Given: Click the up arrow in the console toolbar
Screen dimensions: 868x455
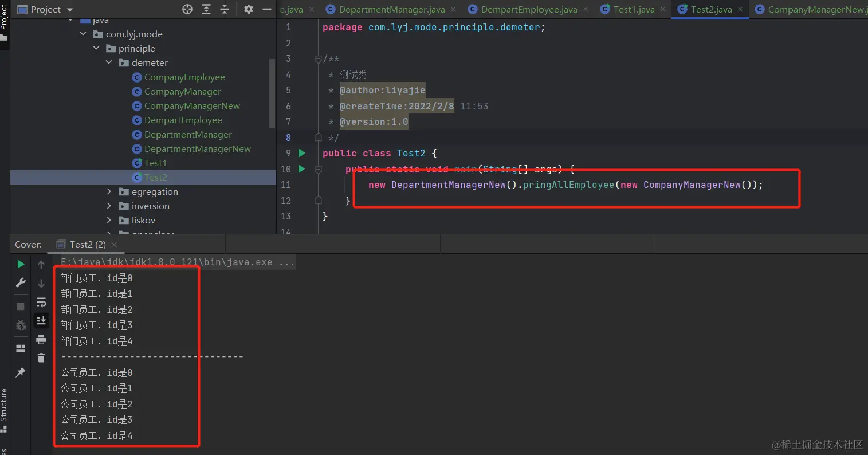Looking at the screenshot, I should pyautogui.click(x=41, y=264).
